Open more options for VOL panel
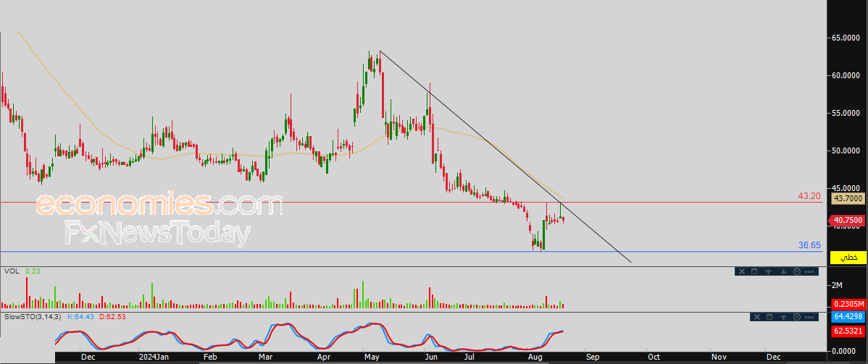868x364 pixels. pyautogui.click(x=809, y=271)
